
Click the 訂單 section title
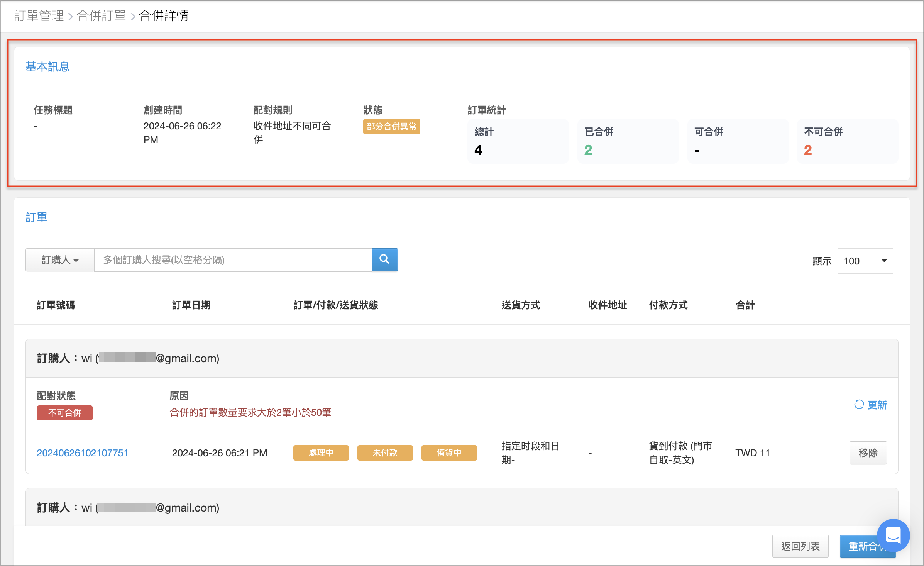click(36, 217)
